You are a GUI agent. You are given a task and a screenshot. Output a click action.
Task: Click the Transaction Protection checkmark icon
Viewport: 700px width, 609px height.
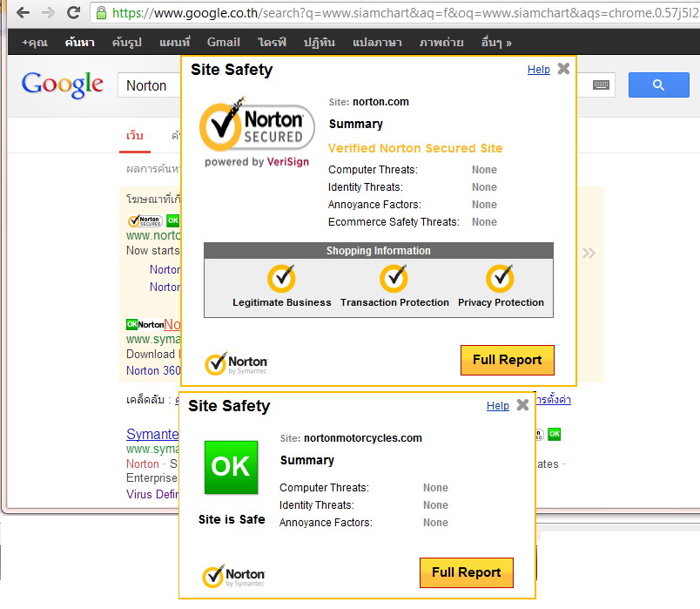(x=394, y=278)
